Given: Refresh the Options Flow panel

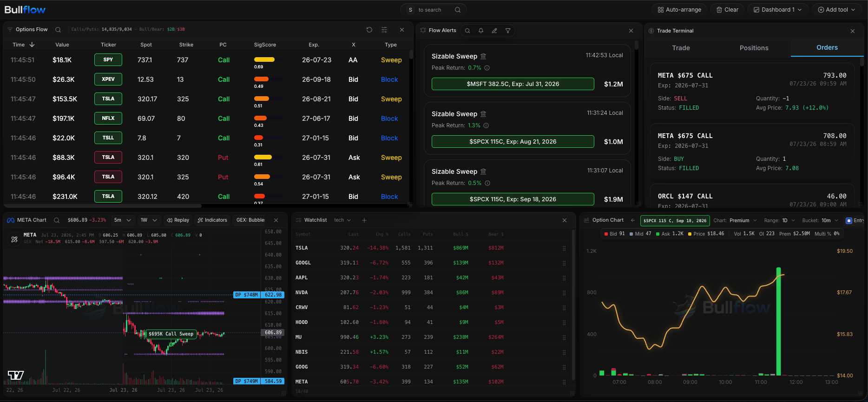Looking at the screenshot, I should [x=369, y=30].
